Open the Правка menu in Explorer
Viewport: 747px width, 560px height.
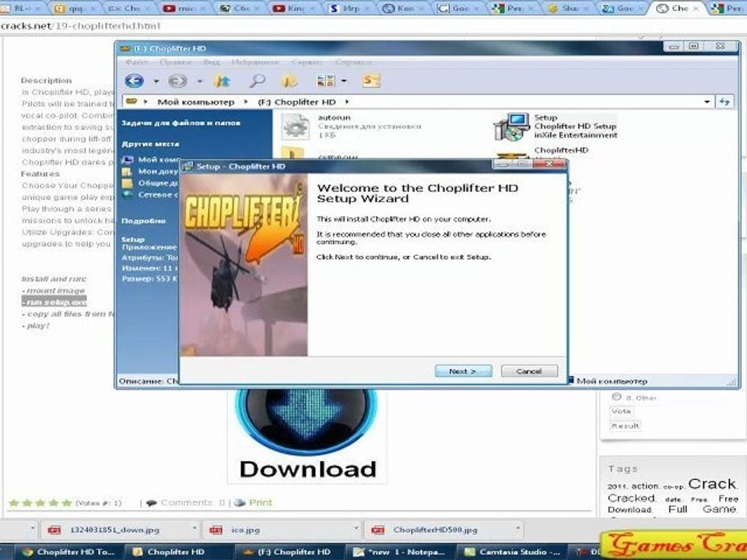pos(175,62)
